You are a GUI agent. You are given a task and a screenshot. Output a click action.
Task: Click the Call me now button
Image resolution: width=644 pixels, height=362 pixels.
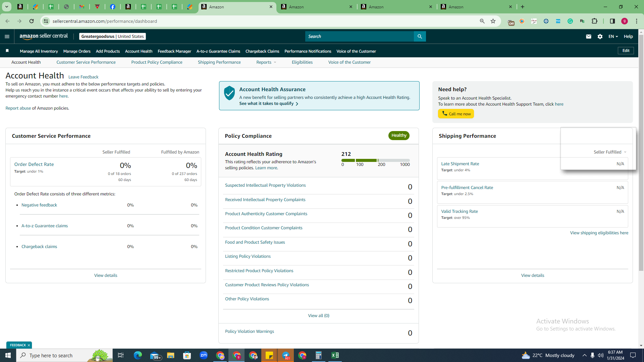[x=456, y=114]
